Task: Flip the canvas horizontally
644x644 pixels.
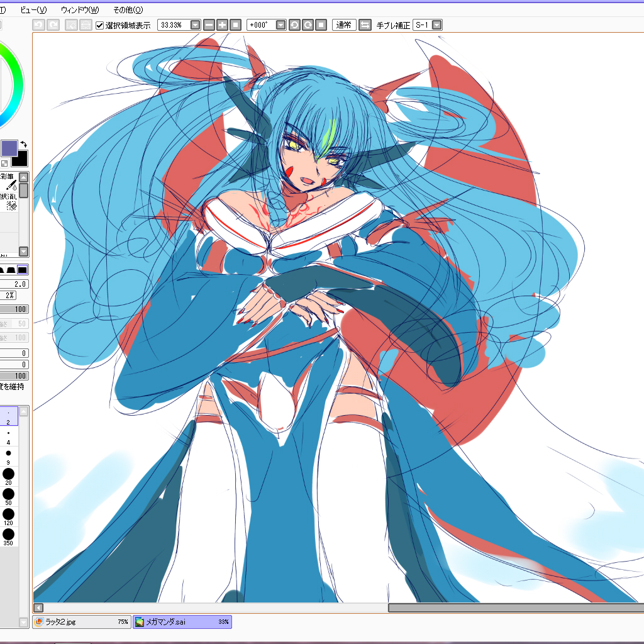Action: point(364,25)
